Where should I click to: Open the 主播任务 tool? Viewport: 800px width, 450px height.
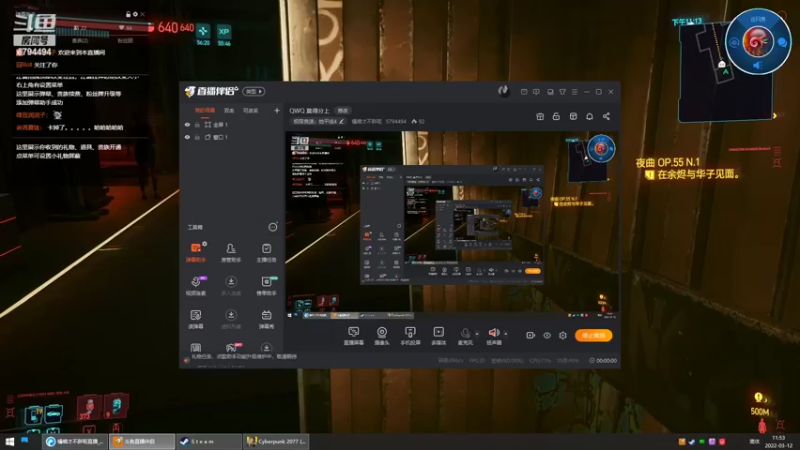tap(266, 253)
